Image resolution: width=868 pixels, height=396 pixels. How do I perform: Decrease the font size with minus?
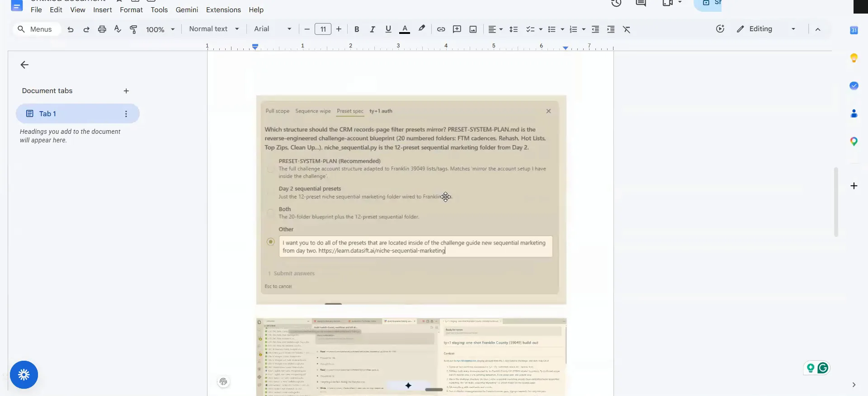[x=307, y=29]
